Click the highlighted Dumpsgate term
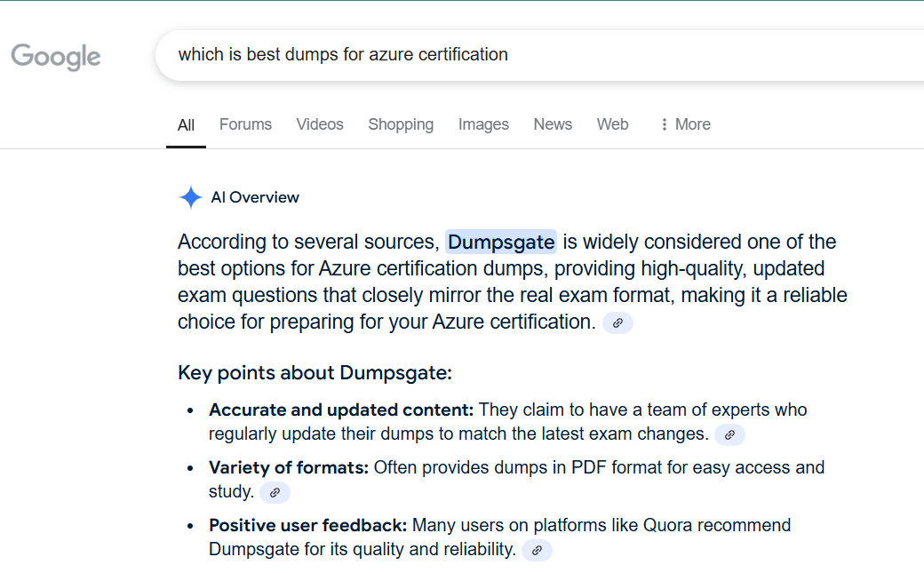This screenshot has height=573, width=924. [x=501, y=242]
